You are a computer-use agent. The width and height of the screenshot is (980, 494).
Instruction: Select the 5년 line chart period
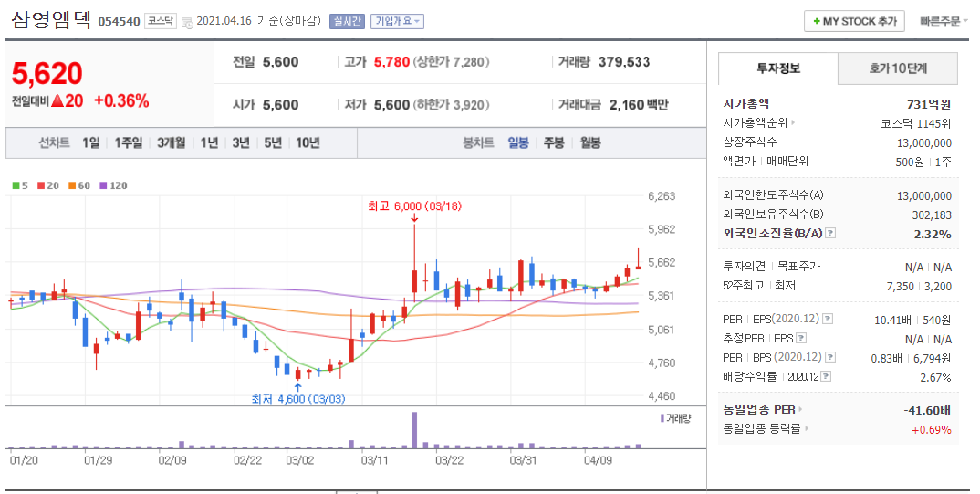pyautogui.click(x=273, y=143)
